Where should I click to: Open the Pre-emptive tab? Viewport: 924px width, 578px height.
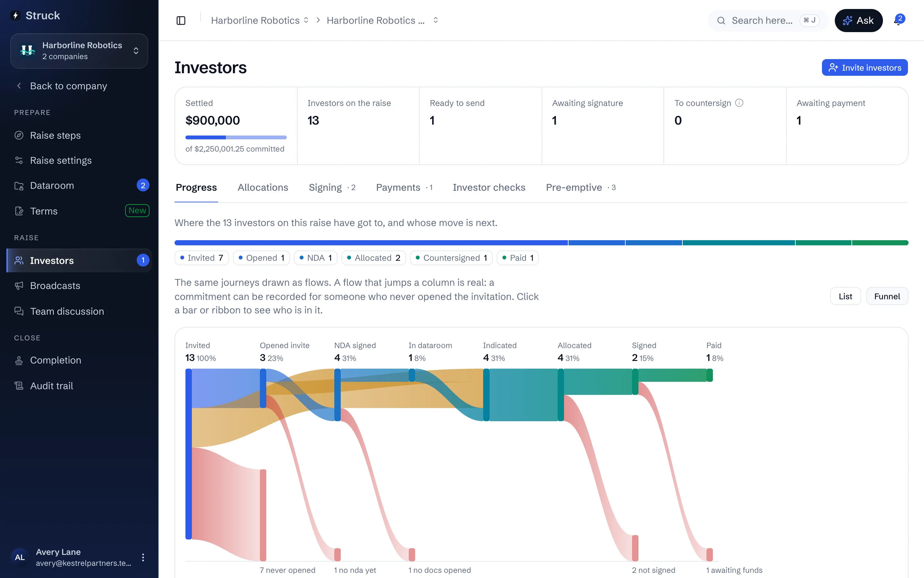(x=581, y=187)
